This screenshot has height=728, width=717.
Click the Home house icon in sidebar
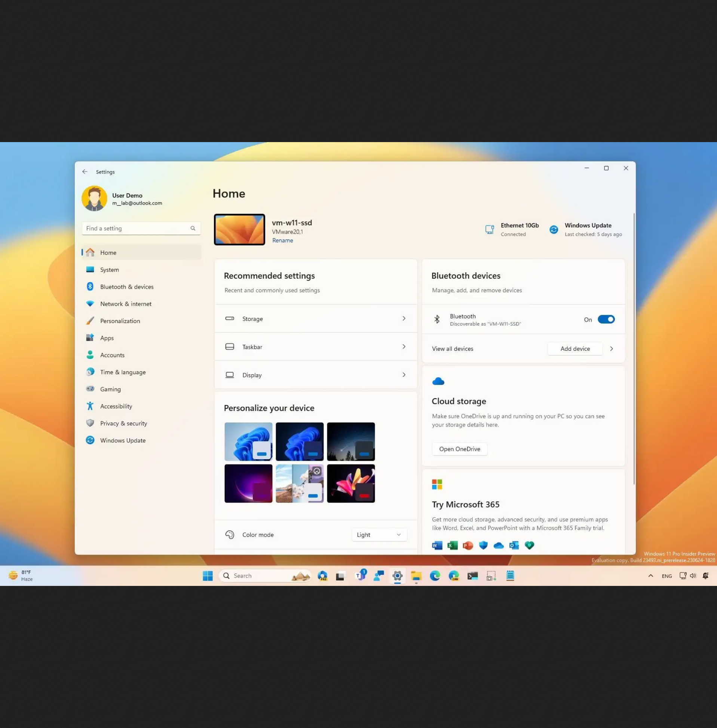[90, 252]
